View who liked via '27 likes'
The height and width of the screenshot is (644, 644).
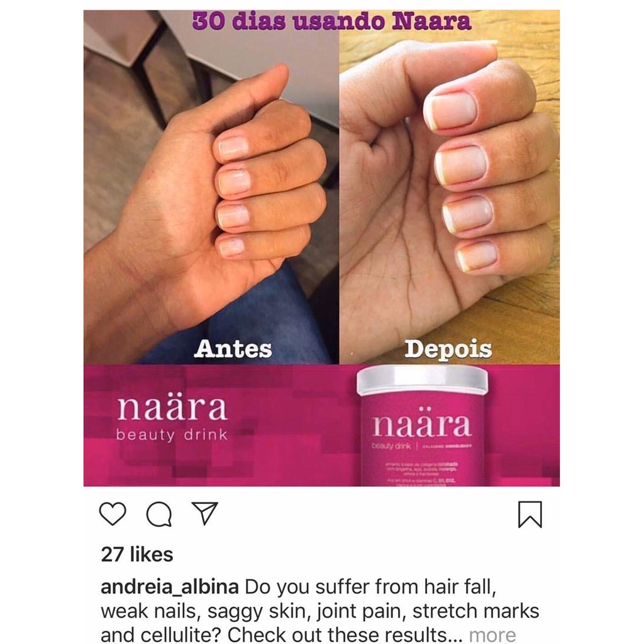136,555
